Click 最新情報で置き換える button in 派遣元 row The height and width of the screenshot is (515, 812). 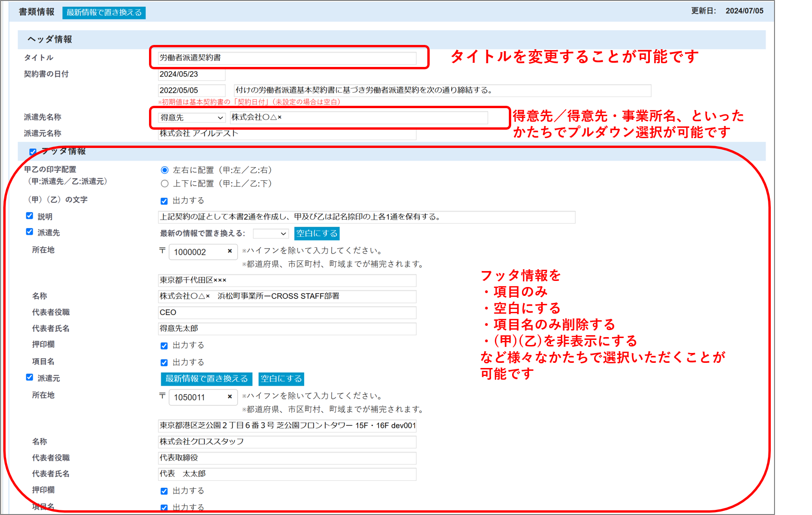coord(207,379)
